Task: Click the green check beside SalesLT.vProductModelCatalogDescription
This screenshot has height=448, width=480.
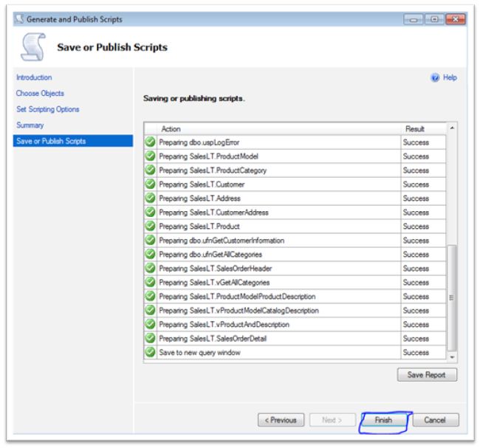Action: (151, 310)
